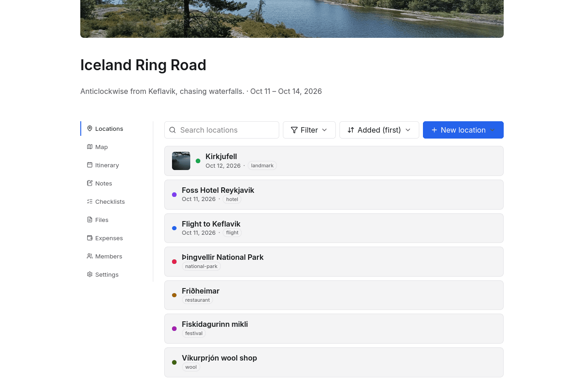Click the purple dot beside Foss Hotel Reykjavik
The width and height of the screenshot is (584, 392).
174,195
